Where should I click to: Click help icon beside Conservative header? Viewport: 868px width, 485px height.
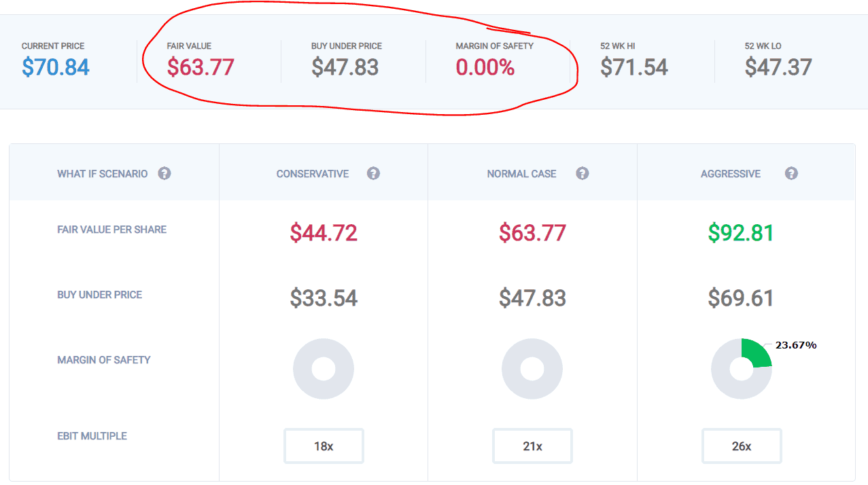[373, 173]
